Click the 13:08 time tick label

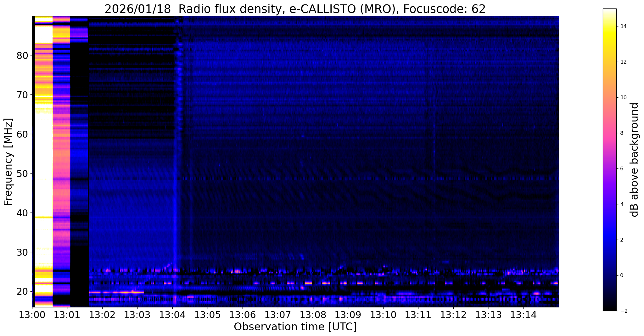pos(313,315)
